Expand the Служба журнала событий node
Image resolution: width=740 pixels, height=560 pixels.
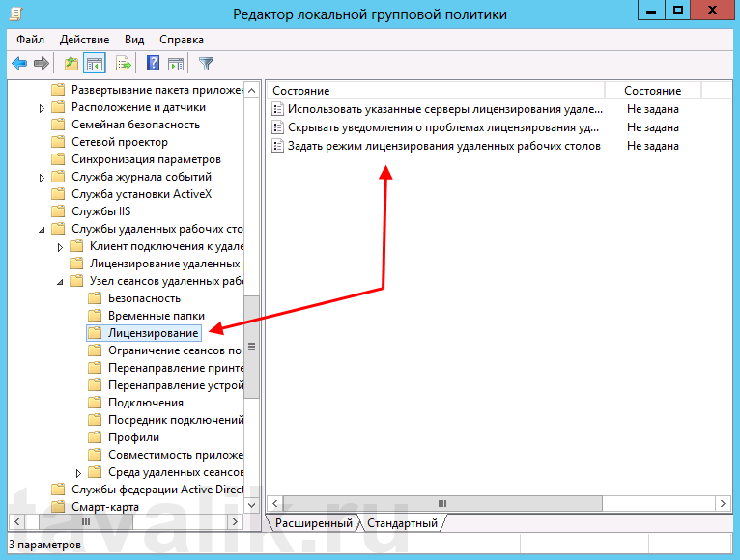(42, 178)
